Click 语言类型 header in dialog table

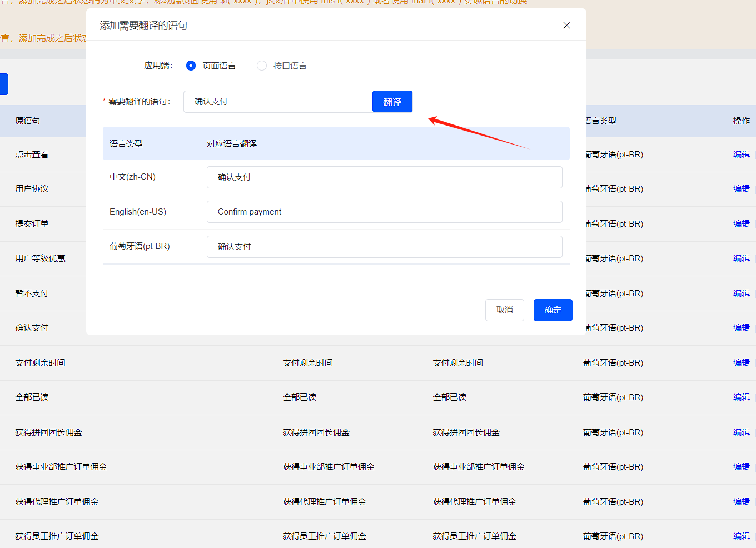click(x=126, y=144)
